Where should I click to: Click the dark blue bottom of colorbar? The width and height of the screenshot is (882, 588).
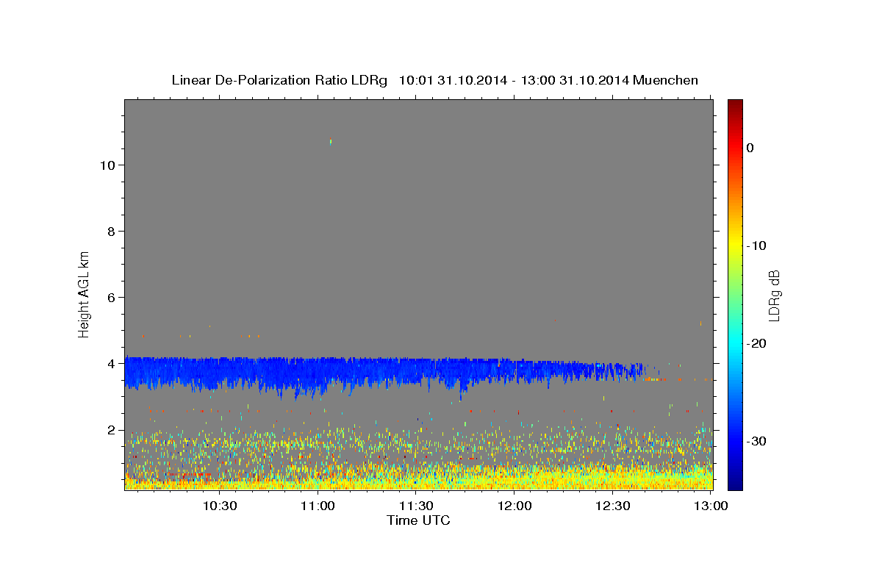pyautogui.click(x=735, y=484)
